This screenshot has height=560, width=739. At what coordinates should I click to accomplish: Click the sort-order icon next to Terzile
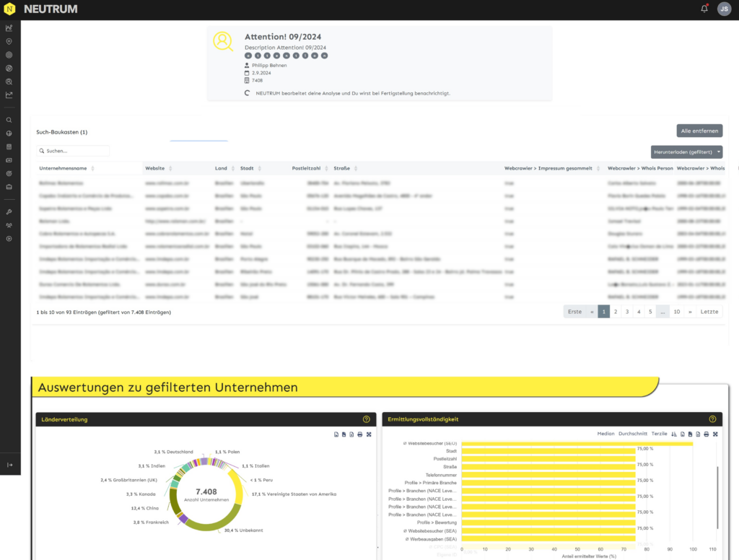tap(674, 434)
